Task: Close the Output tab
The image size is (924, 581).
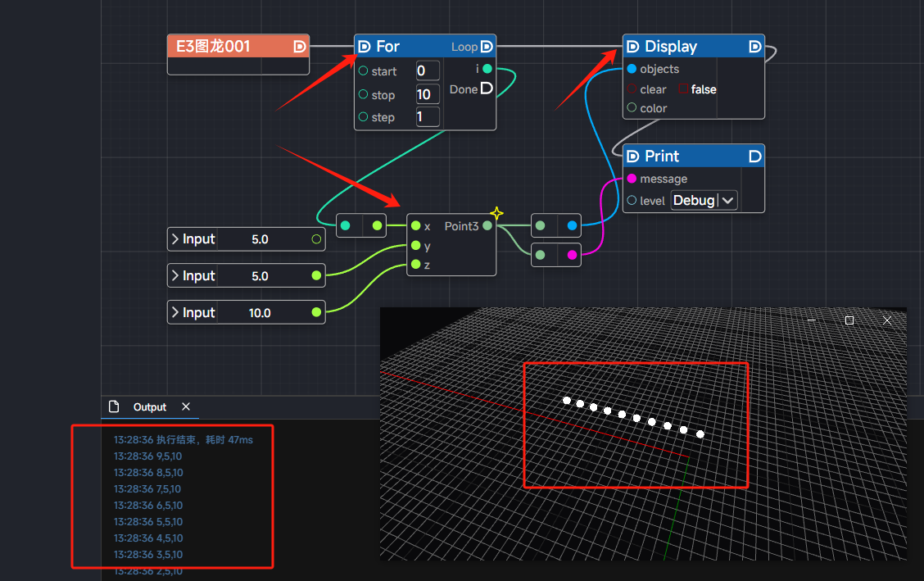Action: click(x=186, y=407)
